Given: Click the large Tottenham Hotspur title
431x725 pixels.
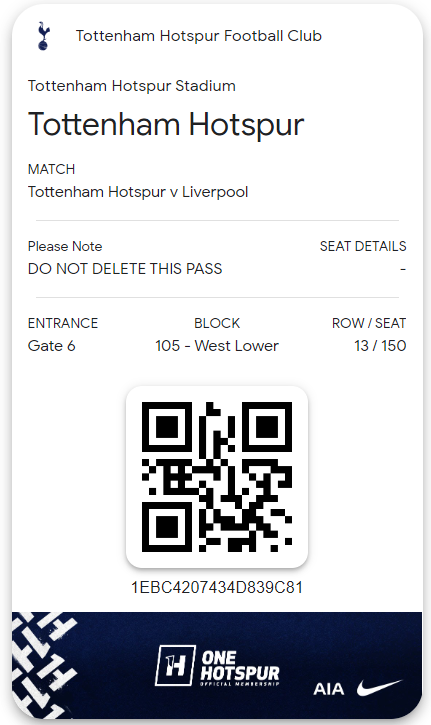Looking at the screenshot, I should tap(166, 124).
